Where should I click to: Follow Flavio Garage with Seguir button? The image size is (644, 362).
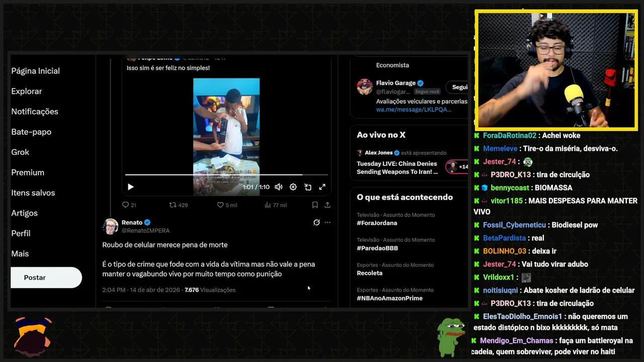pyautogui.click(x=457, y=87)
